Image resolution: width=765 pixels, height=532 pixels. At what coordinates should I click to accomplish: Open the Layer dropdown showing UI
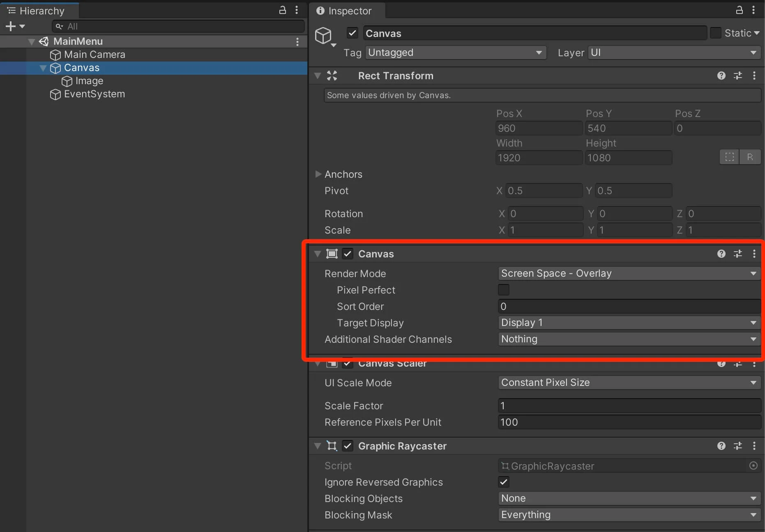coord(674,53)
